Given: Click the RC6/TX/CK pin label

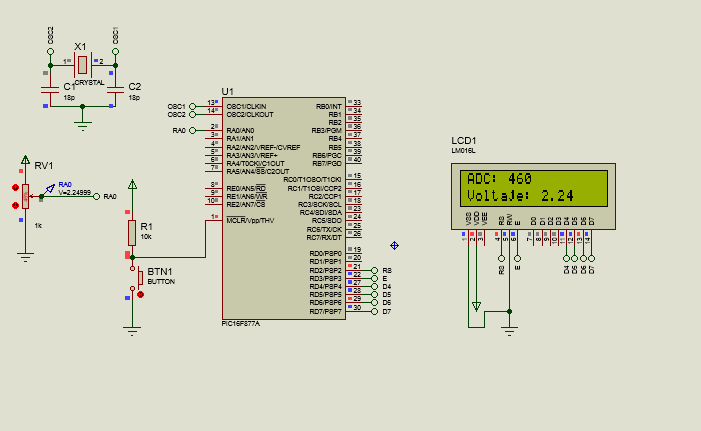Looking at the screenshot, I should (324, 229).
